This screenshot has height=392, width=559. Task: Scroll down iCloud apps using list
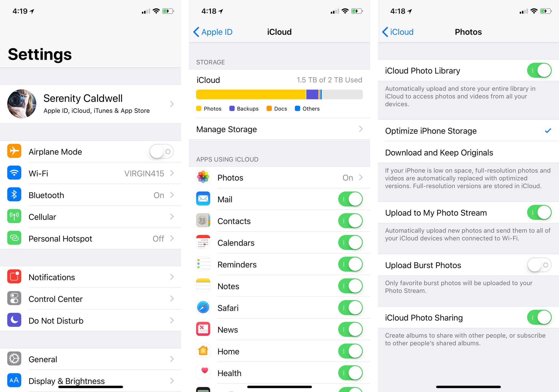[x=279, y=276]
